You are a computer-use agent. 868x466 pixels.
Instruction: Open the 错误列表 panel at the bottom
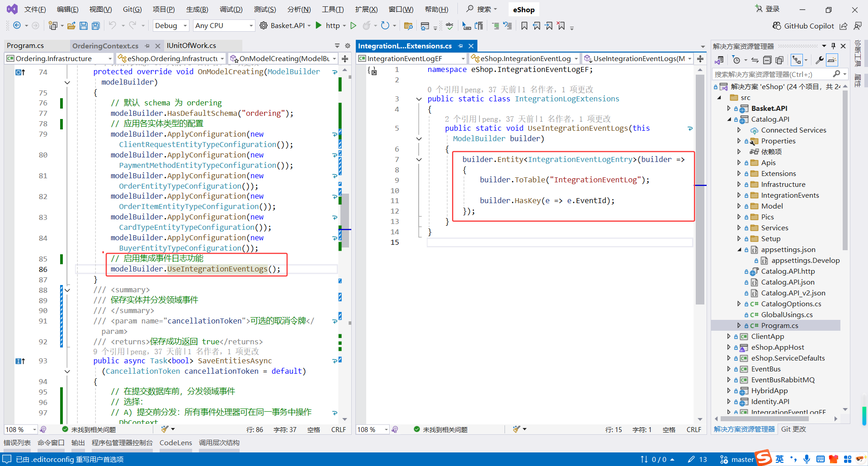coord(17,442)
